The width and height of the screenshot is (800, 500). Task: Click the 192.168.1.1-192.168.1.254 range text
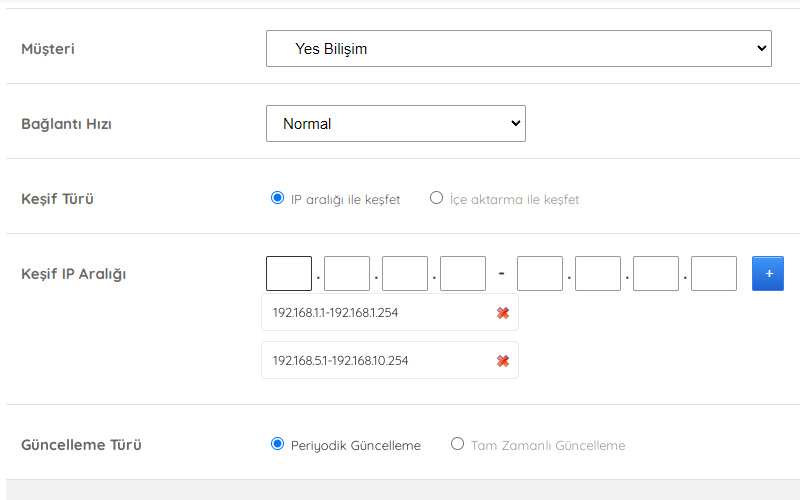coord(335,313)
